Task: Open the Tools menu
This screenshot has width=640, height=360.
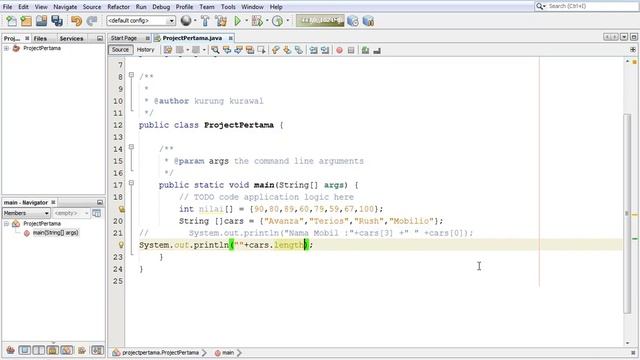Action: pyautogui.click(x=228, y=7)
